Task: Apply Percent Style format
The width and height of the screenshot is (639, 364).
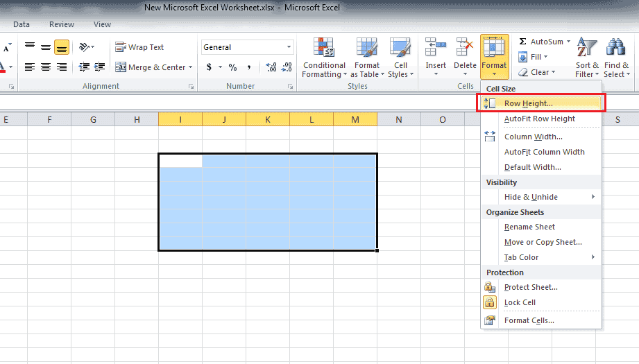Action: click(232, 67)
